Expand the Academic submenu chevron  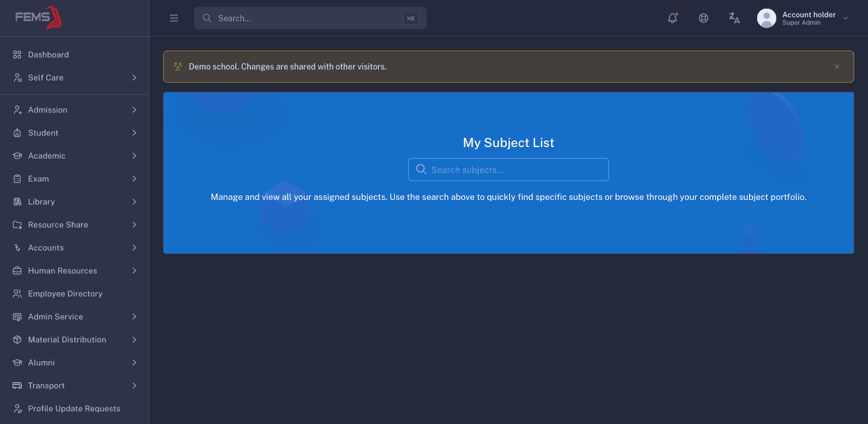(134, 156)
